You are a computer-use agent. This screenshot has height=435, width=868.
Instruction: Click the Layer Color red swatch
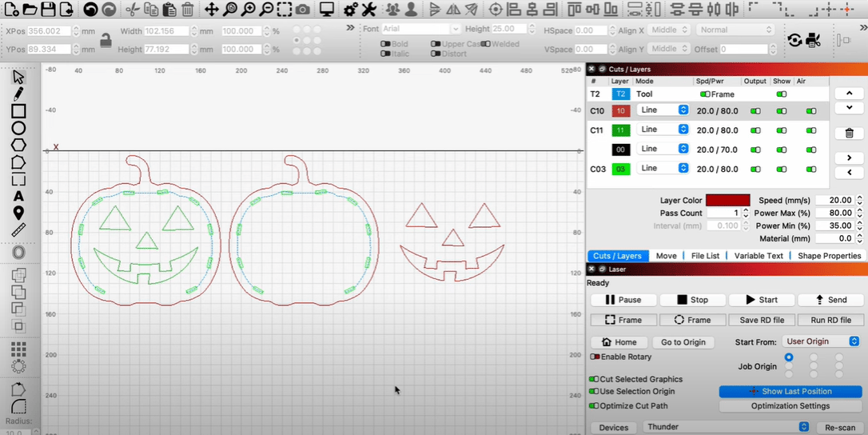727,200
